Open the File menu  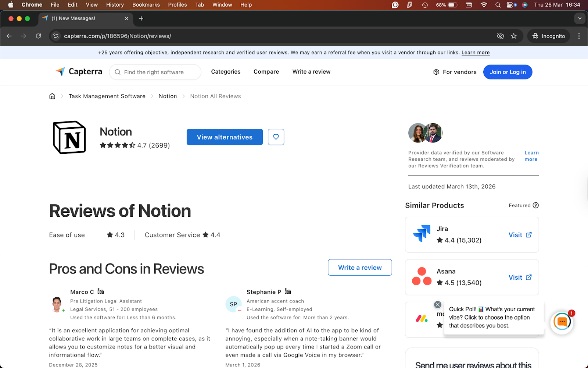pyautogui.click(x=55, y=5)
